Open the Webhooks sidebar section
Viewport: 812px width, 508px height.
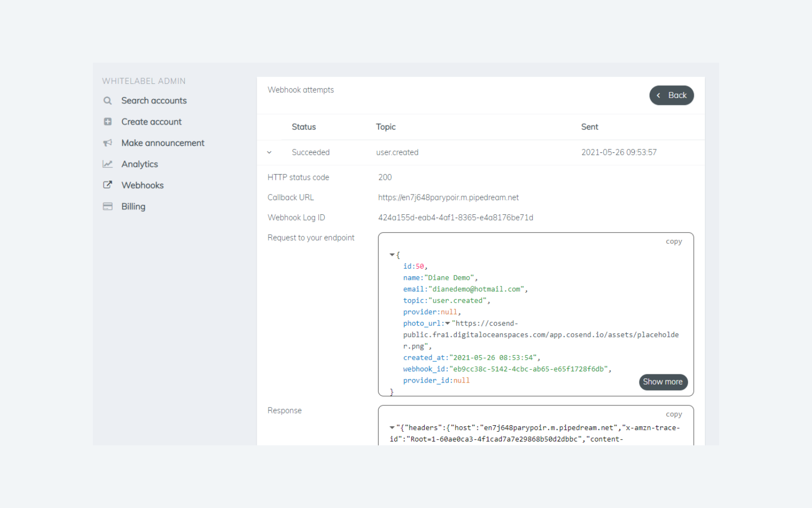142,185
